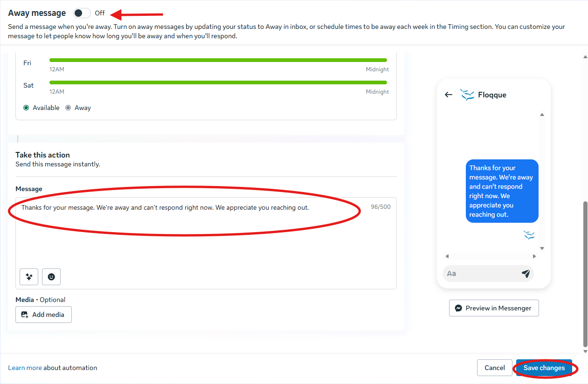Open the Learn more link

(25, 368)
